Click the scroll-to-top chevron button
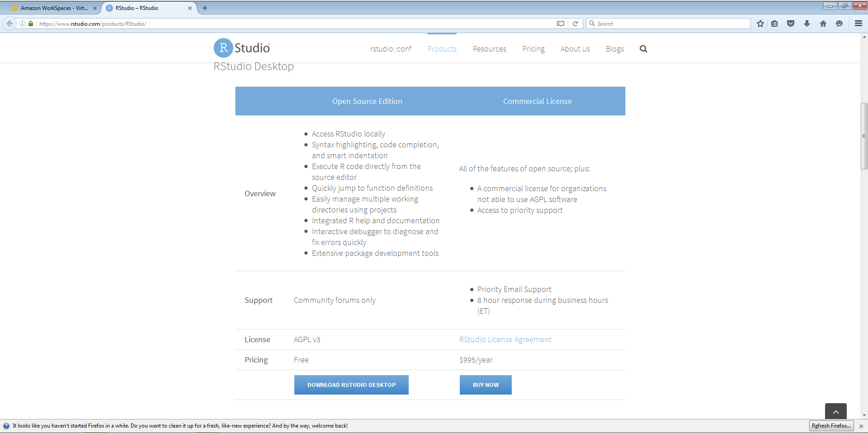The width and height of the screenshot is (868, 433). (835, 411)
